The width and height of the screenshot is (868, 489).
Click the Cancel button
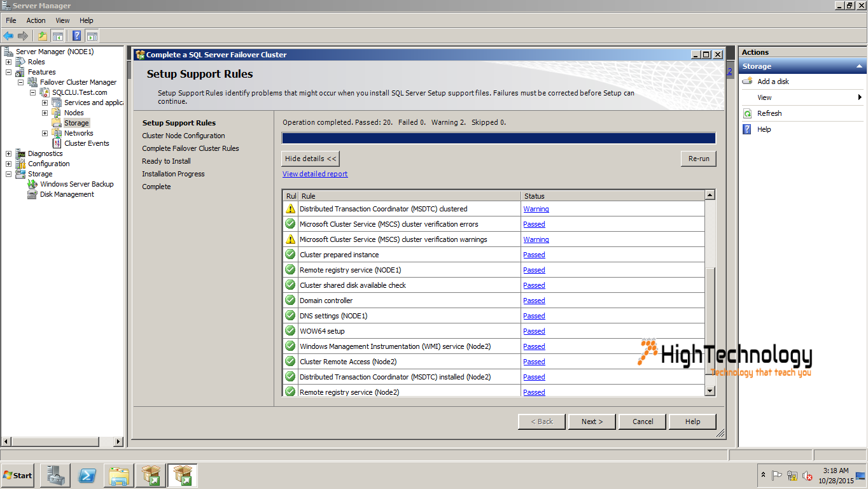pos(643,422)
